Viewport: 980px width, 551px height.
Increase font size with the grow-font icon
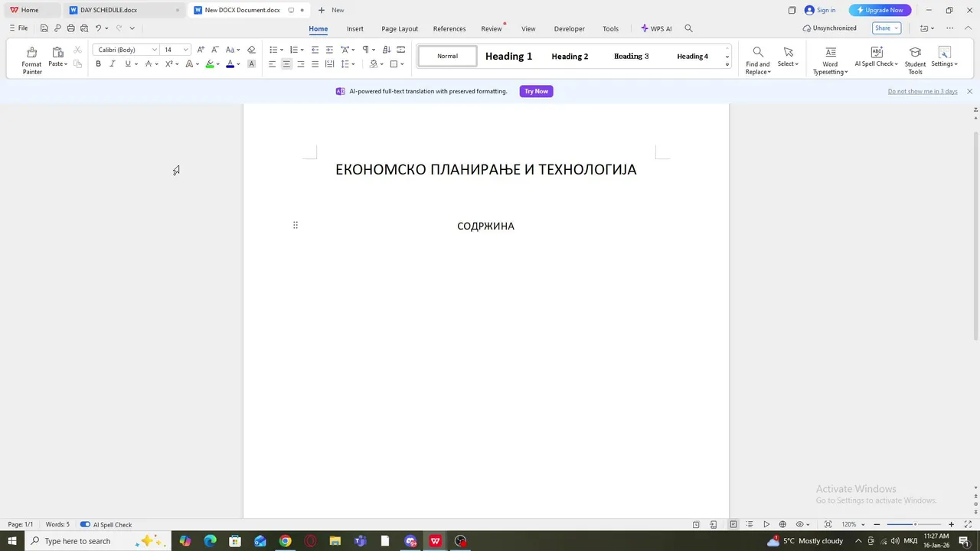[201, 50]
